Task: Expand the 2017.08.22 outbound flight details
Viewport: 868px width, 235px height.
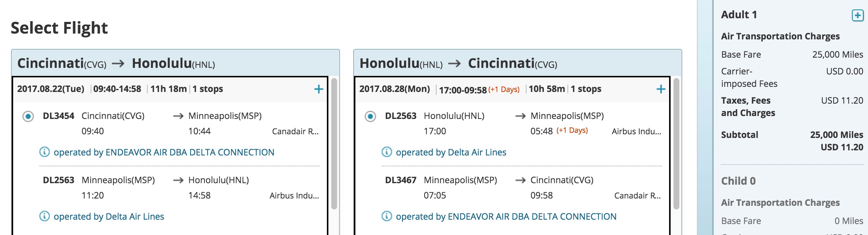Action: 318,89
